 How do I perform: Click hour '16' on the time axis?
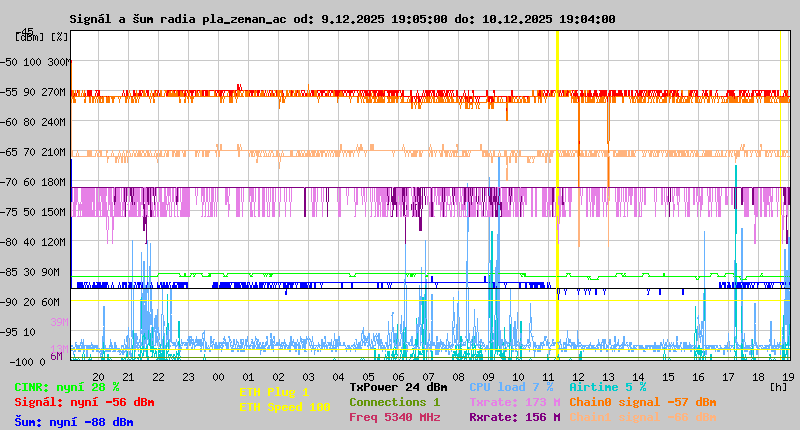coord(698,377)
